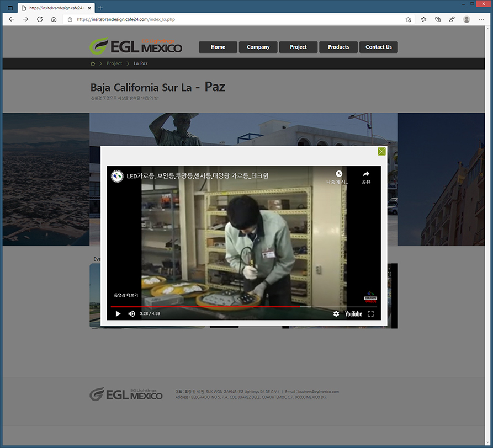Open video on YouTube via logo
The image size is (493, 448).
point(353,314)
